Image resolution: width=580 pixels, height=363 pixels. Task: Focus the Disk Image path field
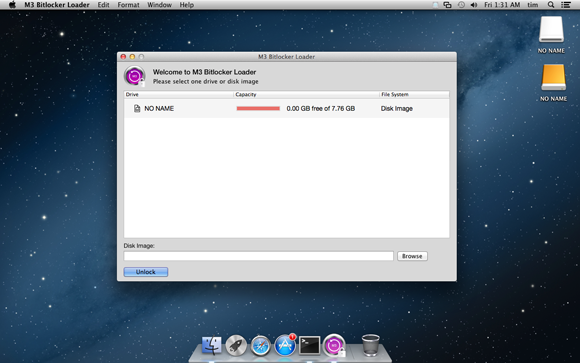tap(259, 256)
